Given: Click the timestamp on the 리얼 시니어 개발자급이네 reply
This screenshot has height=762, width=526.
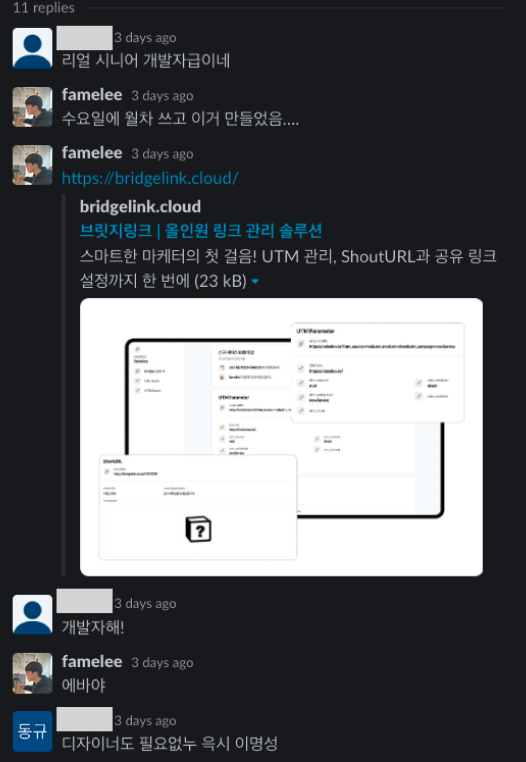Looking at the screenshot, I should point(145,37).
